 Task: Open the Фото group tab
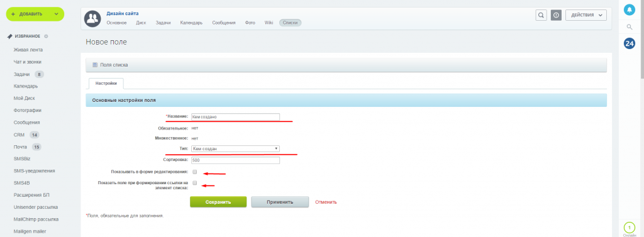pos(250,23)
